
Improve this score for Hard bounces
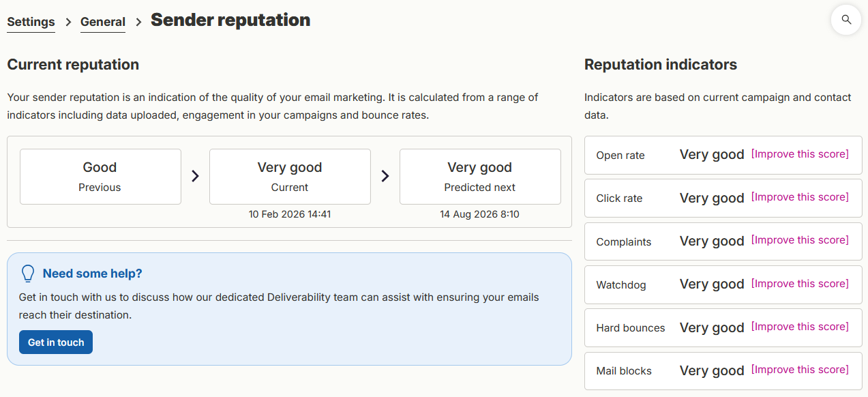[x=800, y=327]
